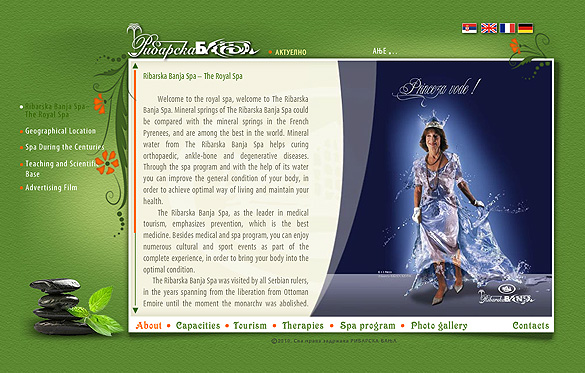Select the Spa program menu item
The image size is (585, 373).
coord(367,326)
